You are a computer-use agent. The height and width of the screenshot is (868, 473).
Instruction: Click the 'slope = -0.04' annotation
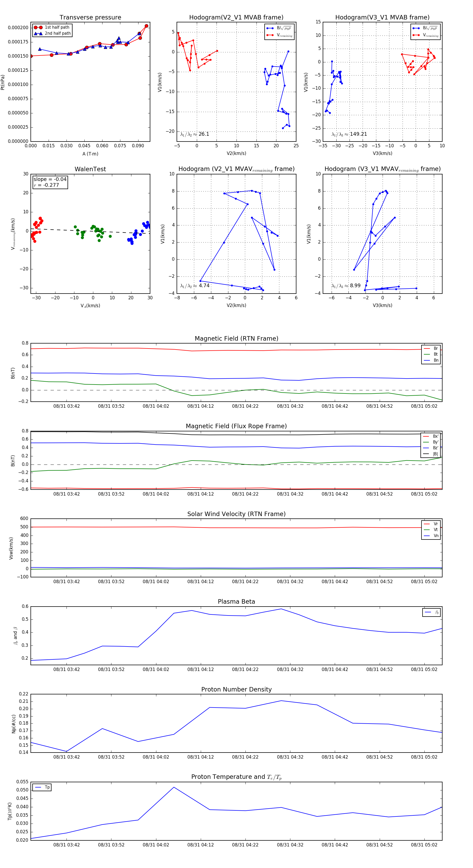(50, 179)
